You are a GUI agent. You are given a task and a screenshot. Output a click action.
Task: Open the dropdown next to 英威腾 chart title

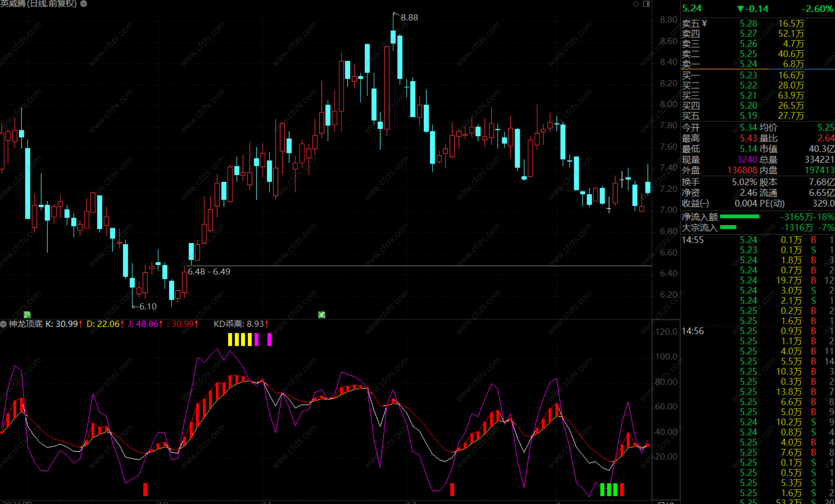[84, 4]
